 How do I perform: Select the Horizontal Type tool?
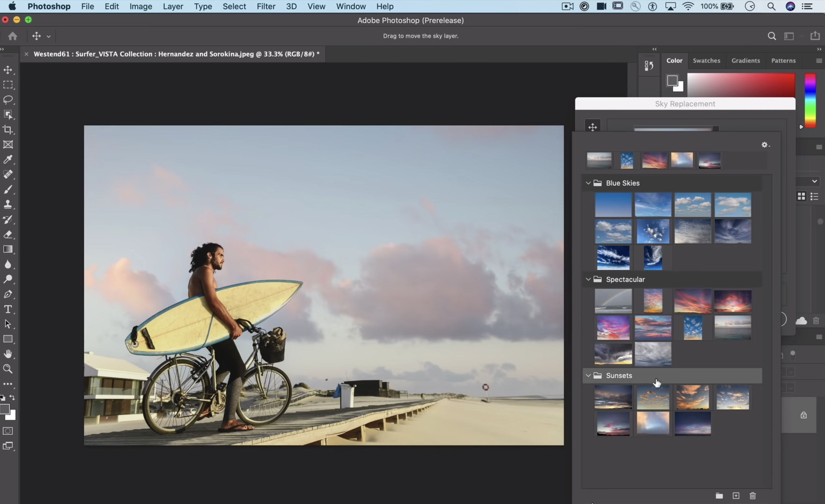click(x=8, y=309)
